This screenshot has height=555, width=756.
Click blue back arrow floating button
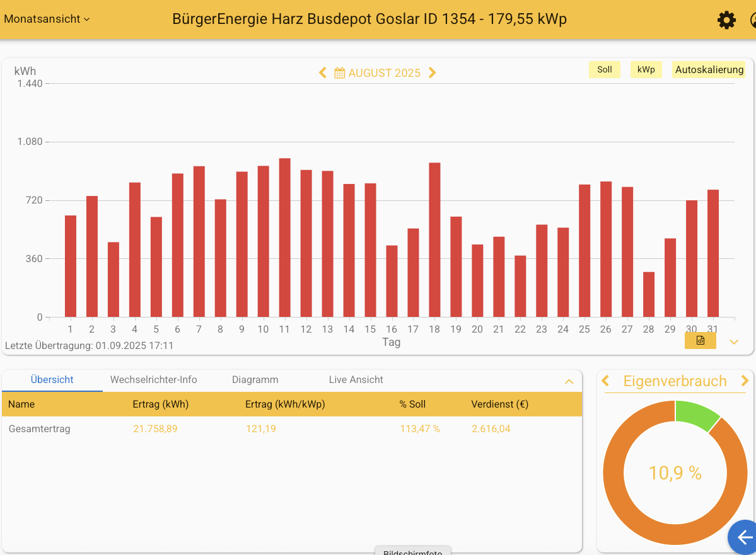coord(745,537)
